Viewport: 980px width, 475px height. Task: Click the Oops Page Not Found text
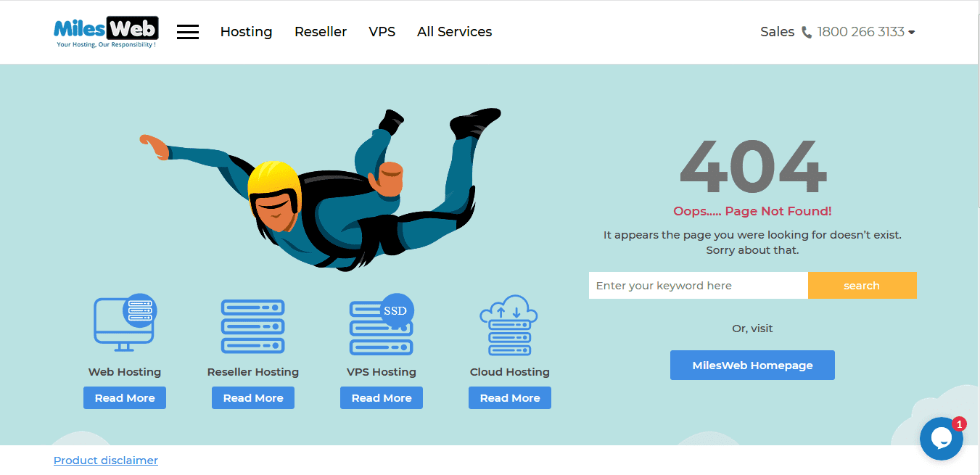[x=753, y=211]
